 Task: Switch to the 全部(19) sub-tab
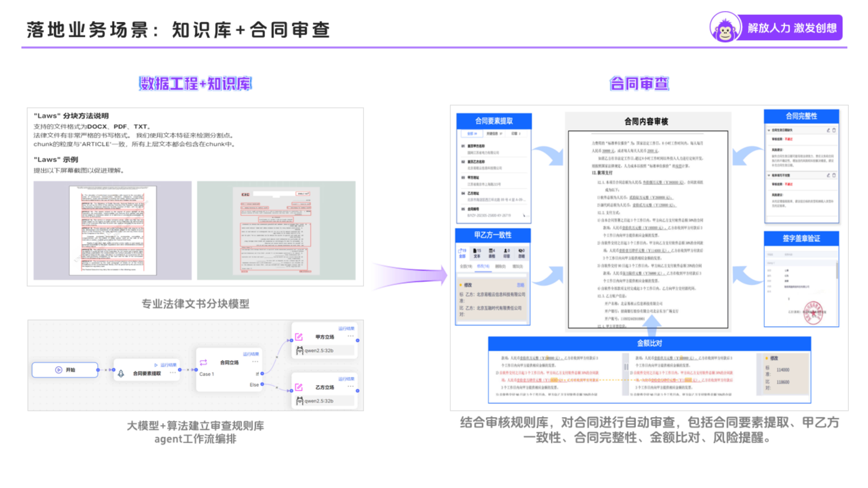pyautogui.click(x=466, y=266)
